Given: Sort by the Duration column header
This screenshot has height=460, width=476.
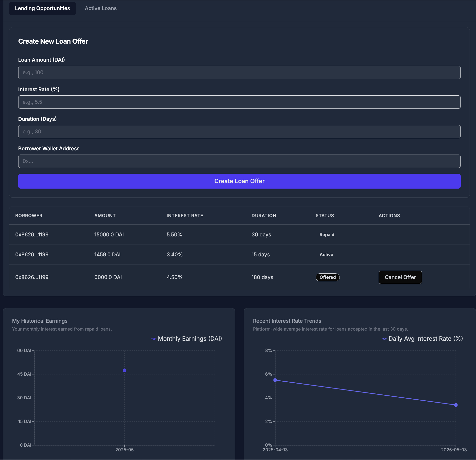Looking at the screenshot, I should 264,215.
